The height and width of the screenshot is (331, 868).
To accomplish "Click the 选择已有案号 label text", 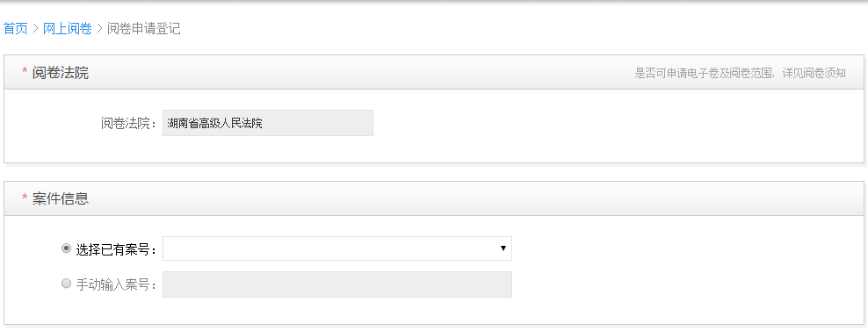I will [117, 249].
